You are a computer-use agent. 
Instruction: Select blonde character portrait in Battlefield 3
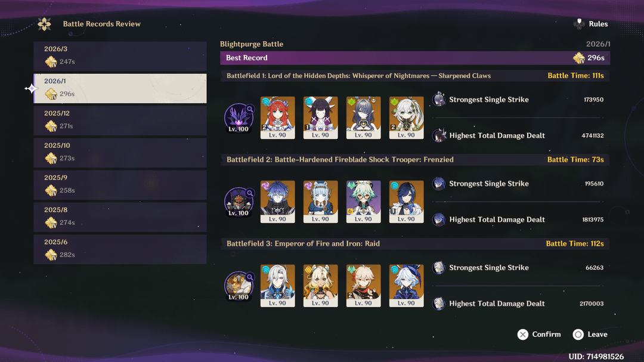320,286
